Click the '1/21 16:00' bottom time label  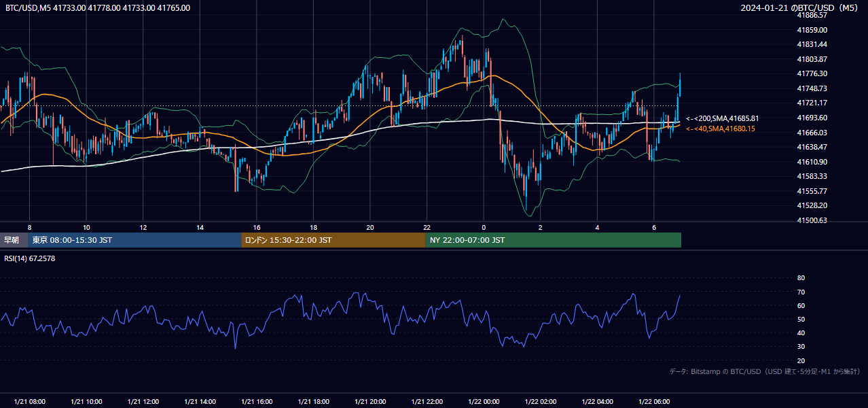(257, 402)
